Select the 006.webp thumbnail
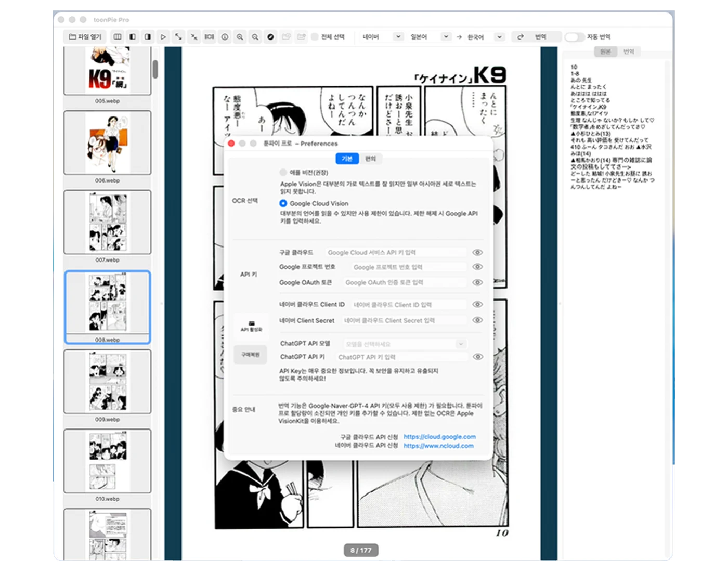 click(108, 142)
